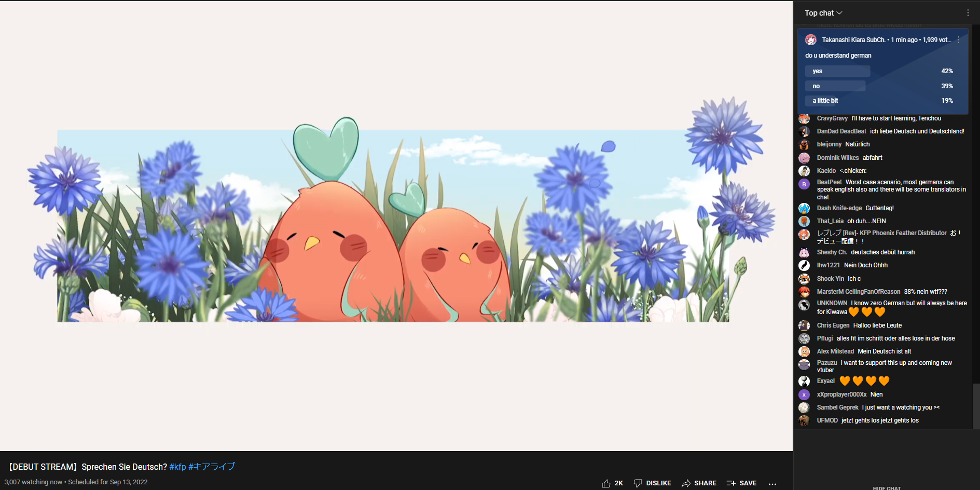This screenshot has height=490, width=980.
Task: Open the Top chat dropdown
Action: pyautogui.click(x=823, y=13)
